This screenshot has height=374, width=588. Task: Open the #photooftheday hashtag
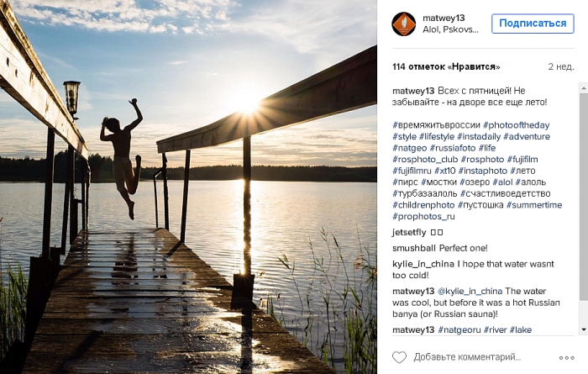(x=516, y=125)
